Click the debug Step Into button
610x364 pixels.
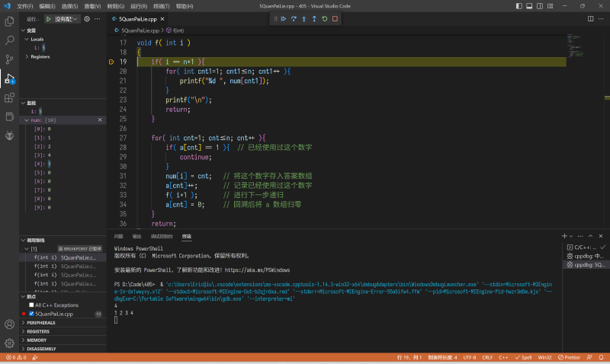coord(303,18)
